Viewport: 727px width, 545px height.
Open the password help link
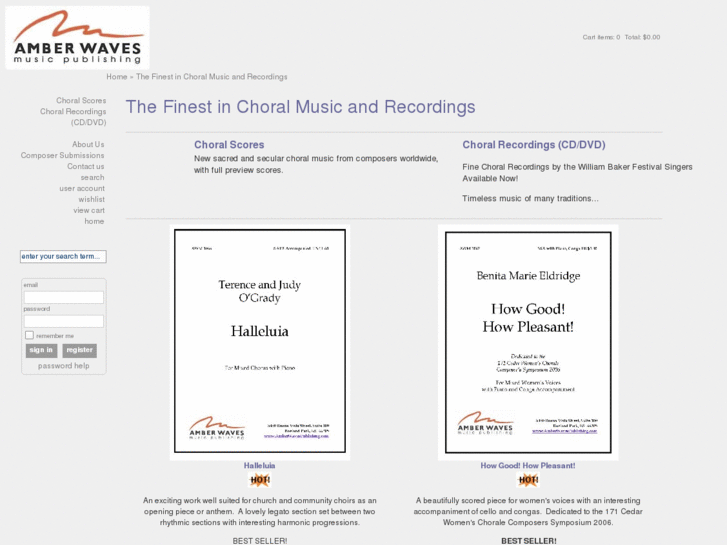point(64,365)
